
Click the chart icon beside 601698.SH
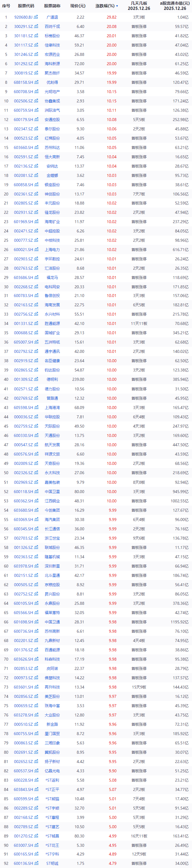[36, 622]
